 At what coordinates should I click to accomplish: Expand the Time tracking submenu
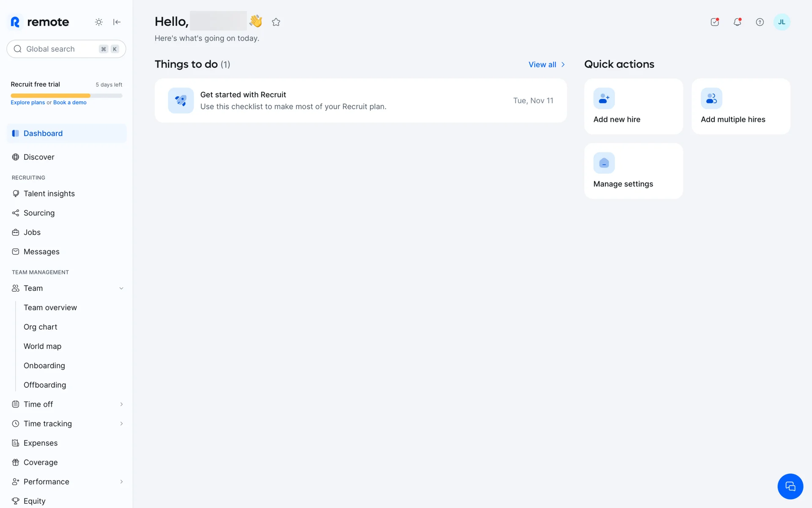[121, 424]
